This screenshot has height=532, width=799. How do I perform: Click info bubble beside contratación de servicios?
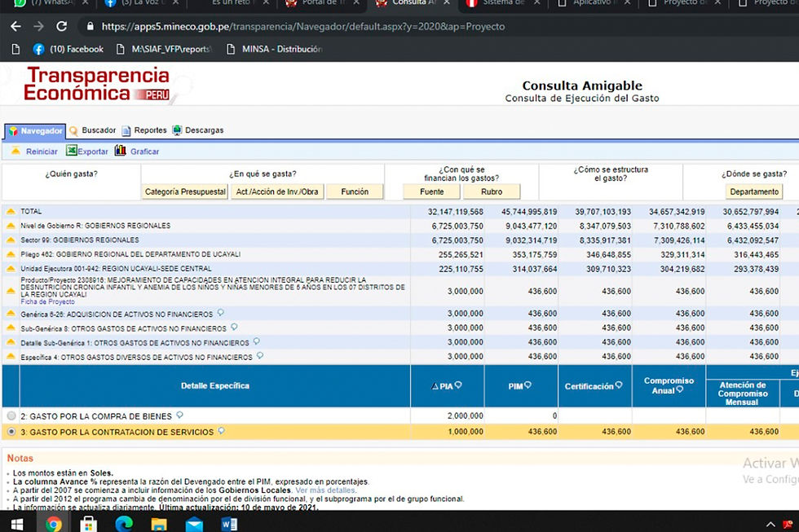point(221,431)
